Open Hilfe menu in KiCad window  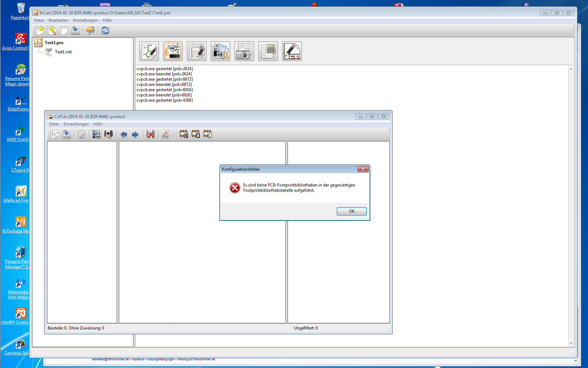coord(107,20)
